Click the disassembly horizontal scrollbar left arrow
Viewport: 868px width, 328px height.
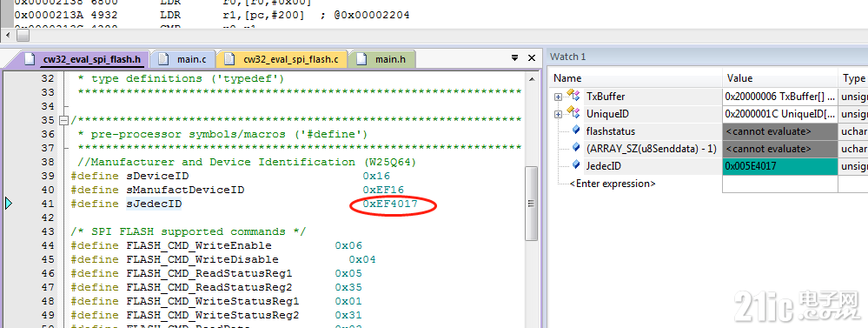click(x=7, y=36)
